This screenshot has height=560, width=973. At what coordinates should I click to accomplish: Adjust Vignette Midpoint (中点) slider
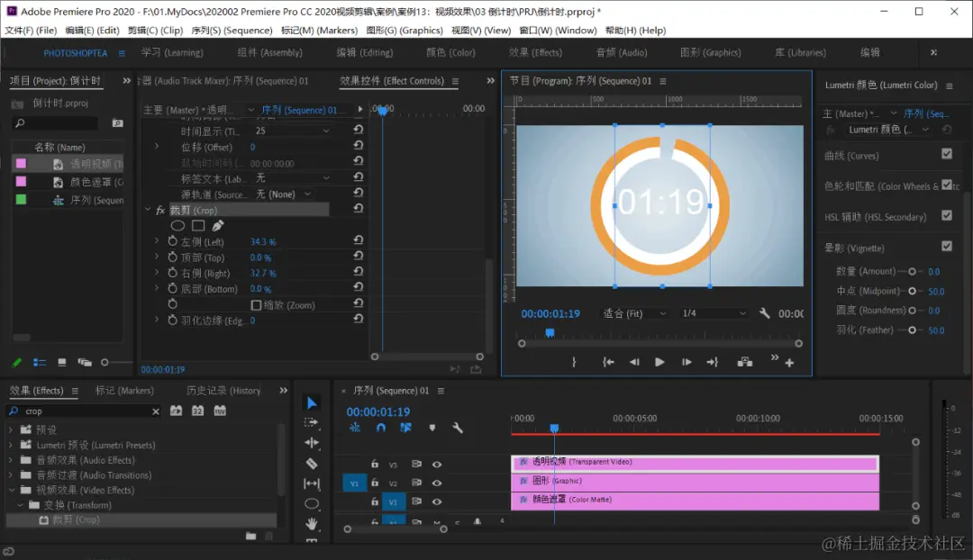912,291
